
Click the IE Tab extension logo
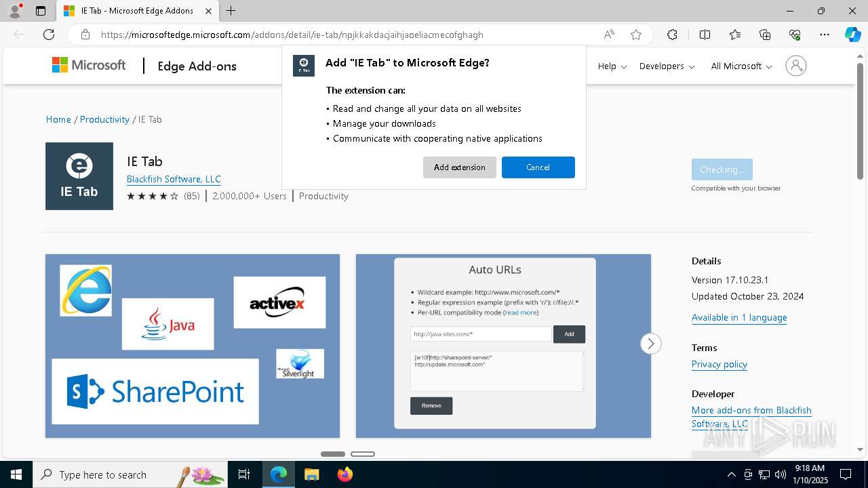pyautogui.click(x=79, y=176)
